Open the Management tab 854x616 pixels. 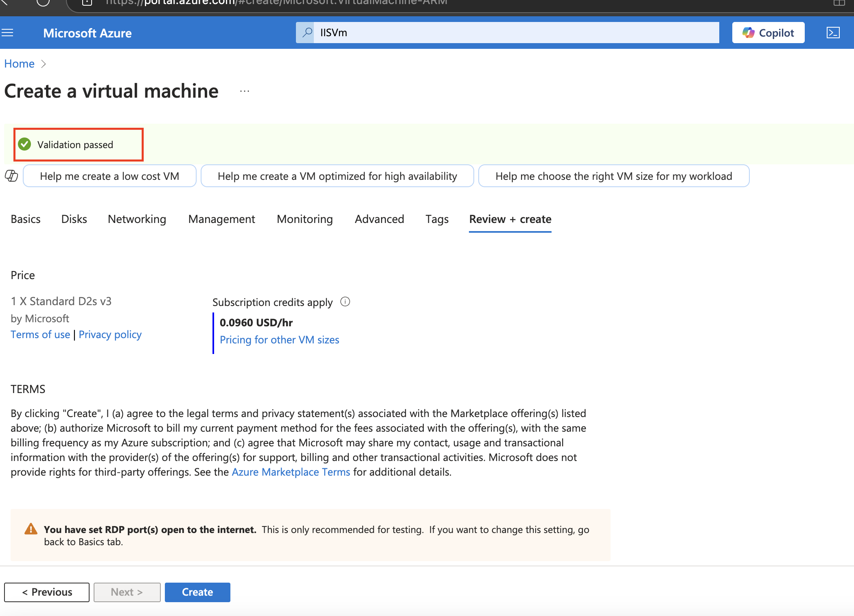coord(221,219)
